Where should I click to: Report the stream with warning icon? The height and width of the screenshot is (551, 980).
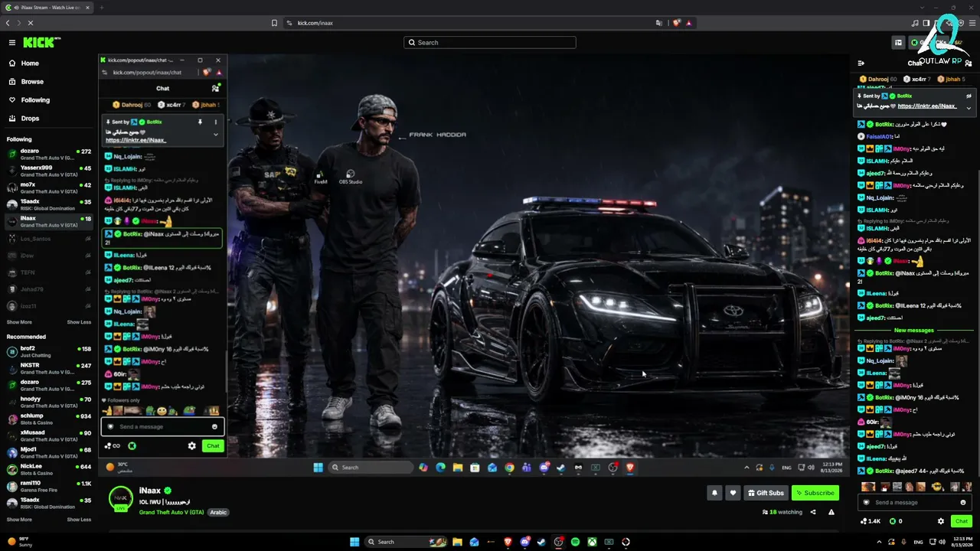click(x=831, y=513)
